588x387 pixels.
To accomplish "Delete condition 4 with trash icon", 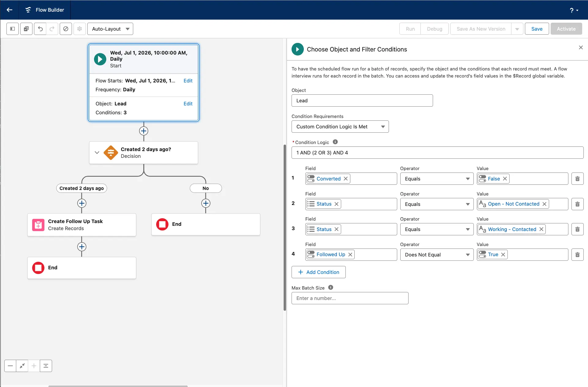I will pyautogui.click(x=577, y=255).
